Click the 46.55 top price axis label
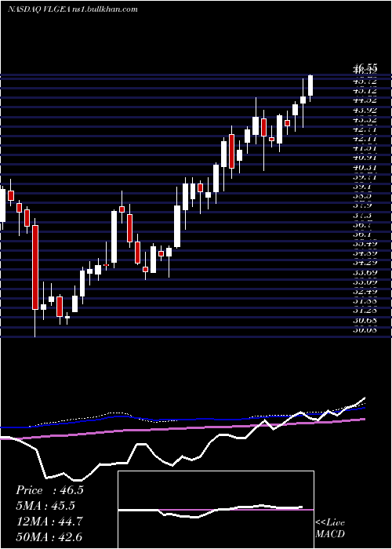This screenshot has height=549, width=392. [x=365, y=67]
